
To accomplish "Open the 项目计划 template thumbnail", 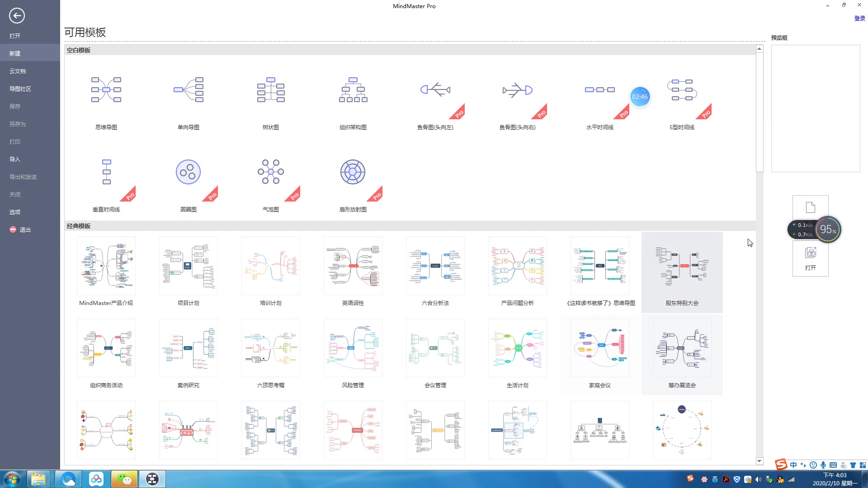I will click(x=189, y=266).
